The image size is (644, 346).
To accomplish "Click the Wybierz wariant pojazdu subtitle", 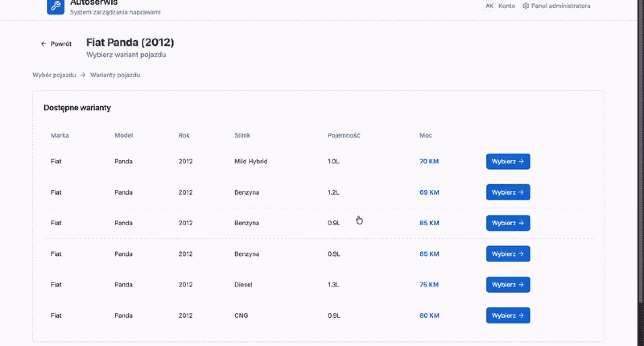I will tap(126, 55).
